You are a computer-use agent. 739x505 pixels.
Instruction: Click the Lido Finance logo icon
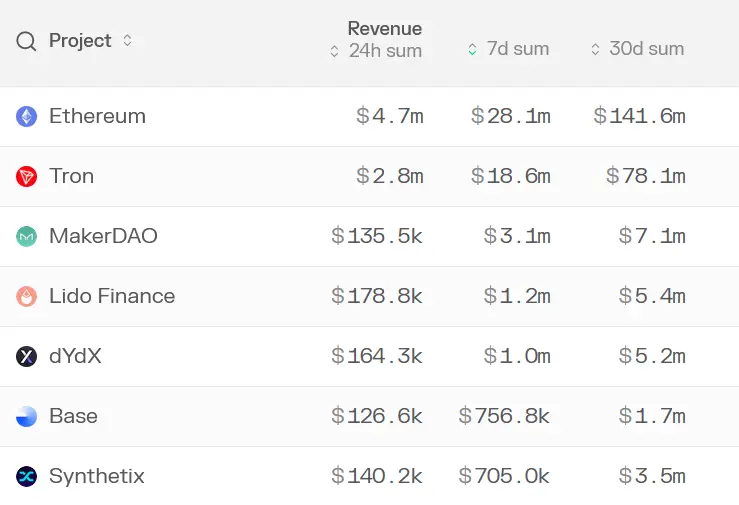tap(26, 297)
